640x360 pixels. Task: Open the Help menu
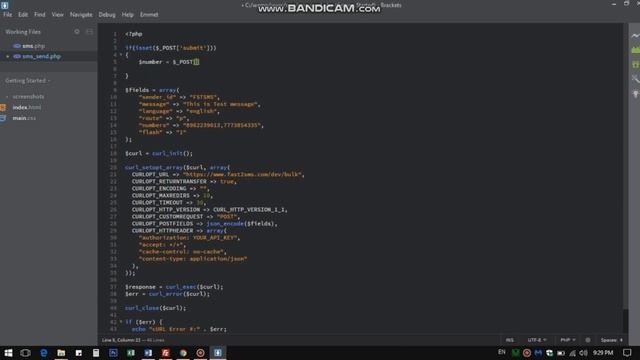[127, 15]
